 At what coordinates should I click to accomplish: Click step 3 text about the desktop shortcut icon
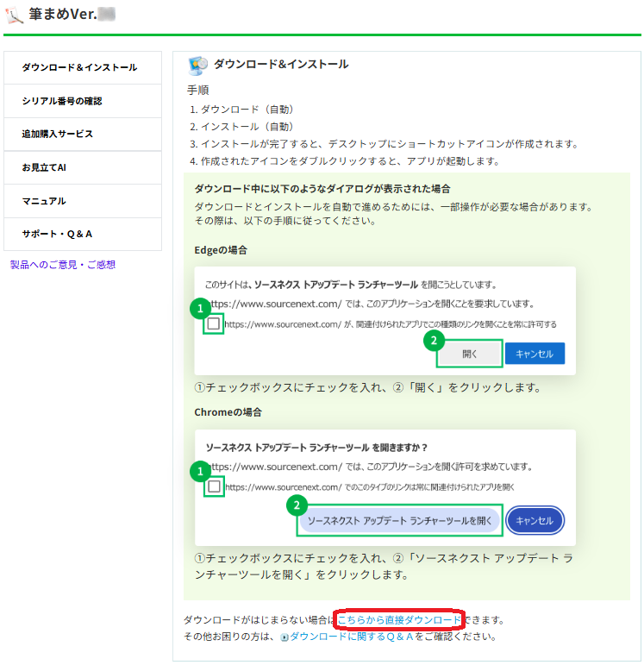[385, 144]
